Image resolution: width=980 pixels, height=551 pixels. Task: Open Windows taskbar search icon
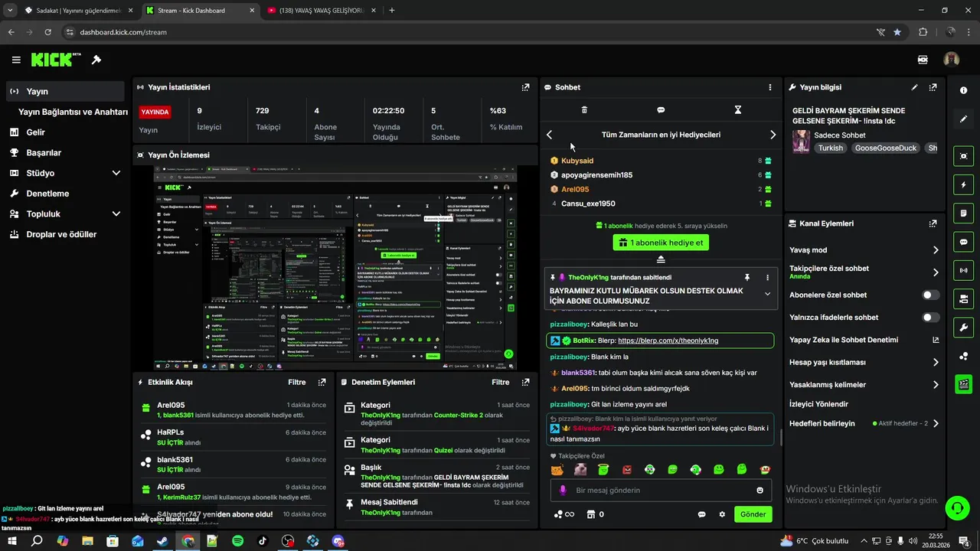[37, 541]
